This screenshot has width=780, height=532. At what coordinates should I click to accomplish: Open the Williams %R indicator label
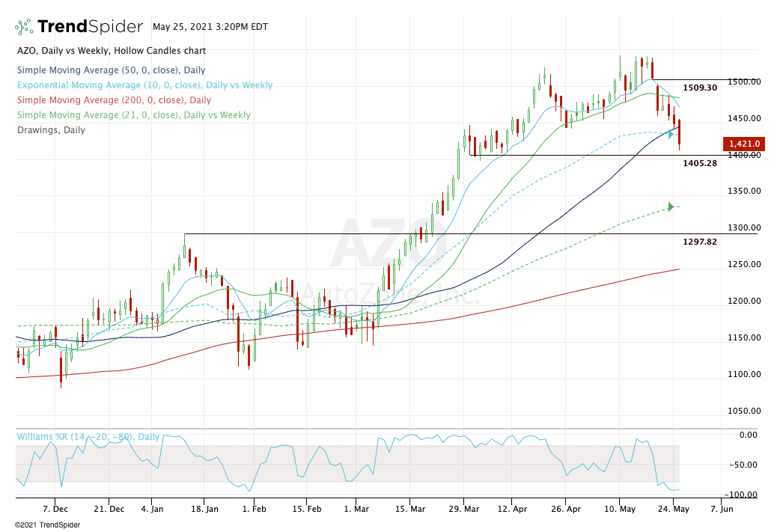[x=88, y=436]
